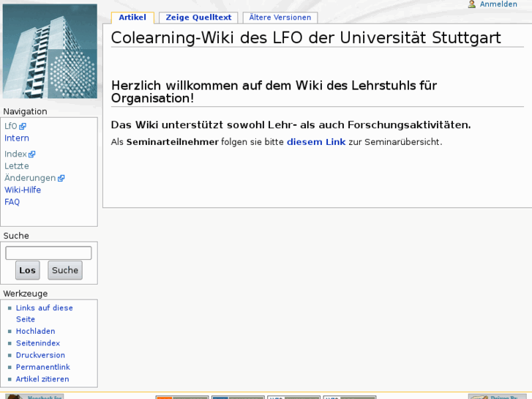Open the Index navigation link

click(x=15, y=154)
